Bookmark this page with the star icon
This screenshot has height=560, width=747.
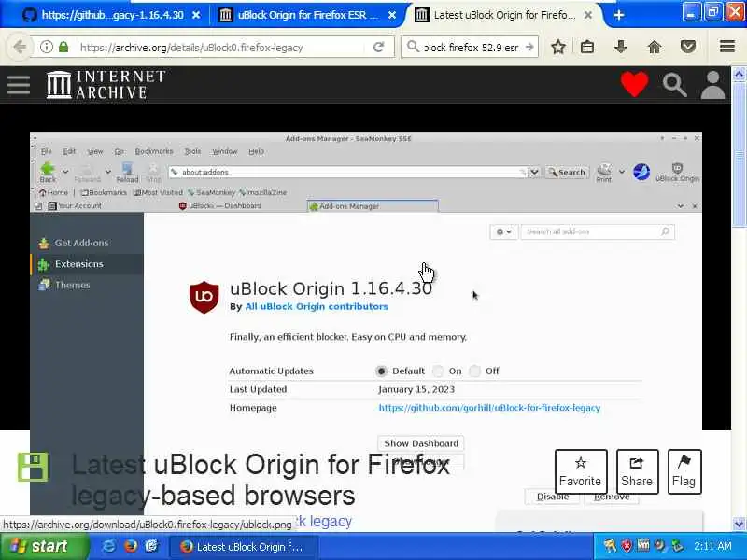click(x=558, y=47)
